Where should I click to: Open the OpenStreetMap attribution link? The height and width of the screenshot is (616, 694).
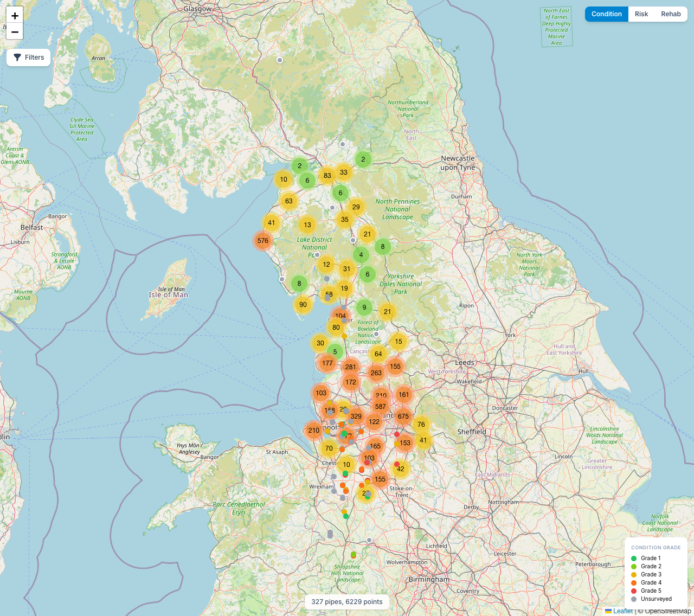click(668, 611)
